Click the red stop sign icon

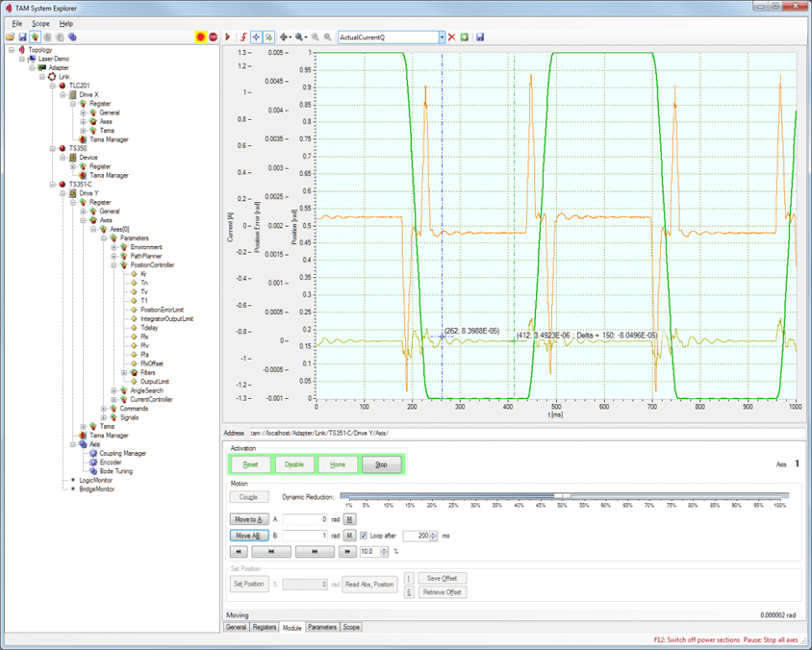click(213, 37)
